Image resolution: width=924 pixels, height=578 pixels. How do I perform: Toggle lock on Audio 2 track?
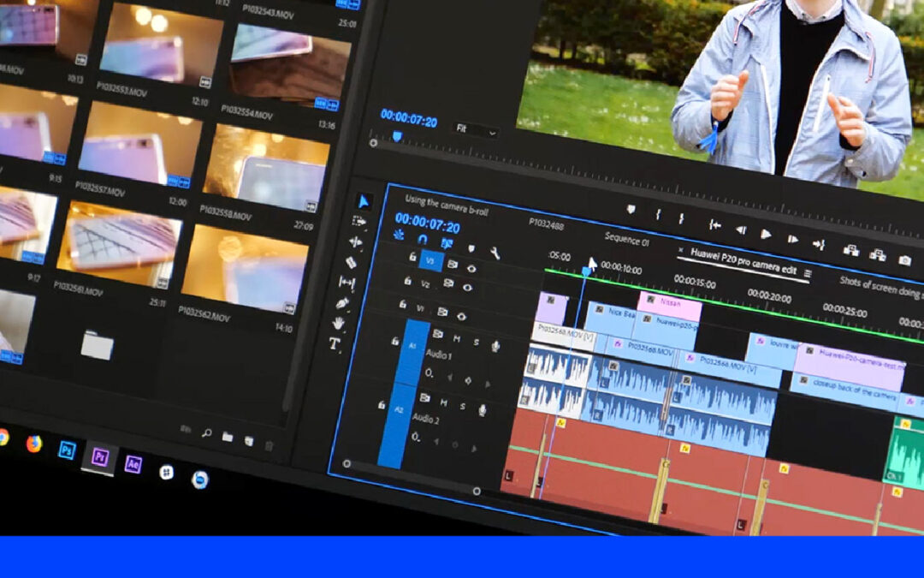382,404
